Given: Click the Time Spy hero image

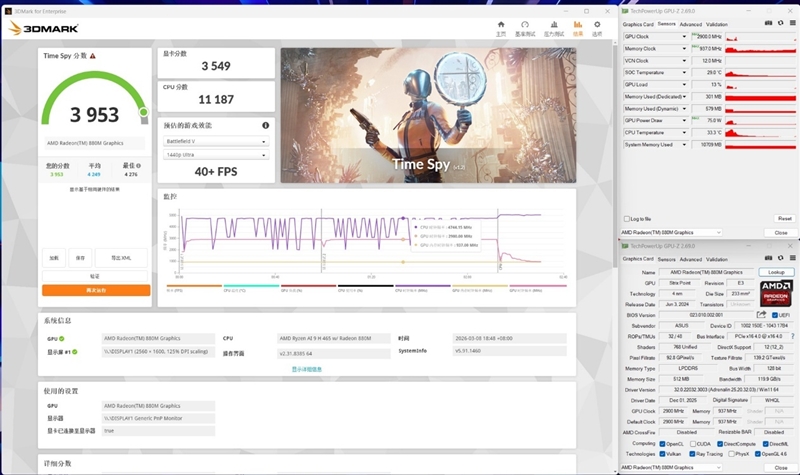Looking at the screenshot, I should point(428,115).
